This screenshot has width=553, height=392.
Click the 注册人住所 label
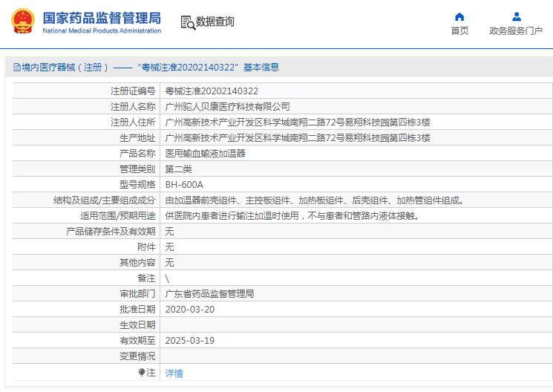coord(133,122)
